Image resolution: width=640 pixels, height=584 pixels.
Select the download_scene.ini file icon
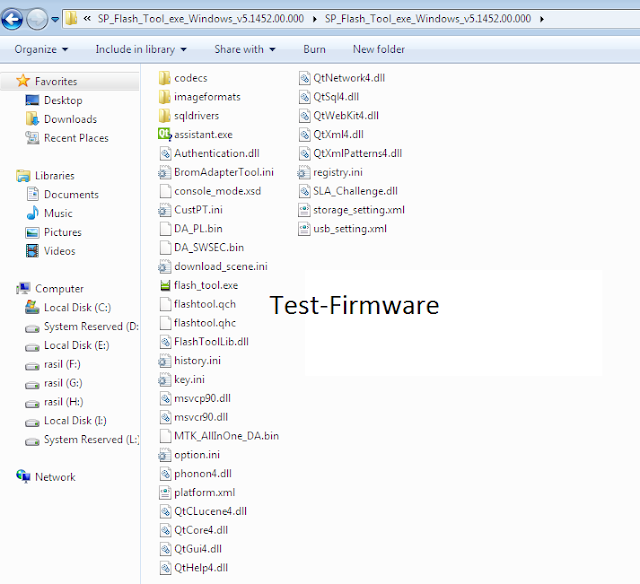[x=164, y=266]
